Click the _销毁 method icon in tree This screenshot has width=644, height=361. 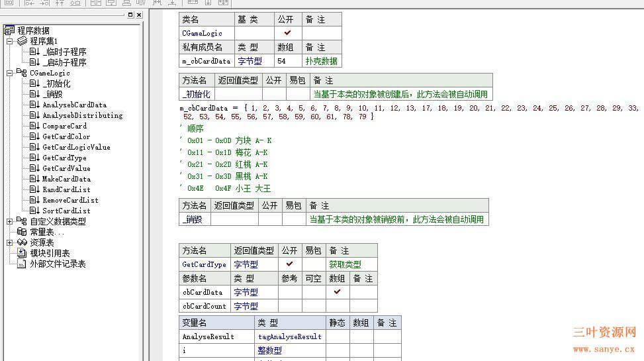pyautogui.click(x=34, y=94)
